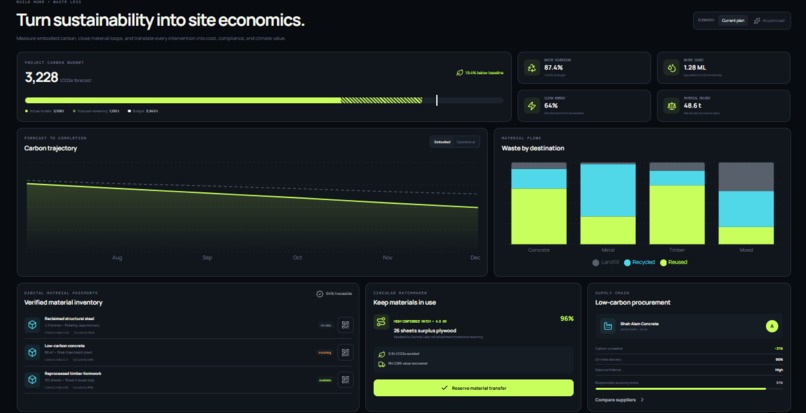Click the cube icon for Low-carbon concrete
This screenshot has height=413, width=806.
click(x=32, y=352)
